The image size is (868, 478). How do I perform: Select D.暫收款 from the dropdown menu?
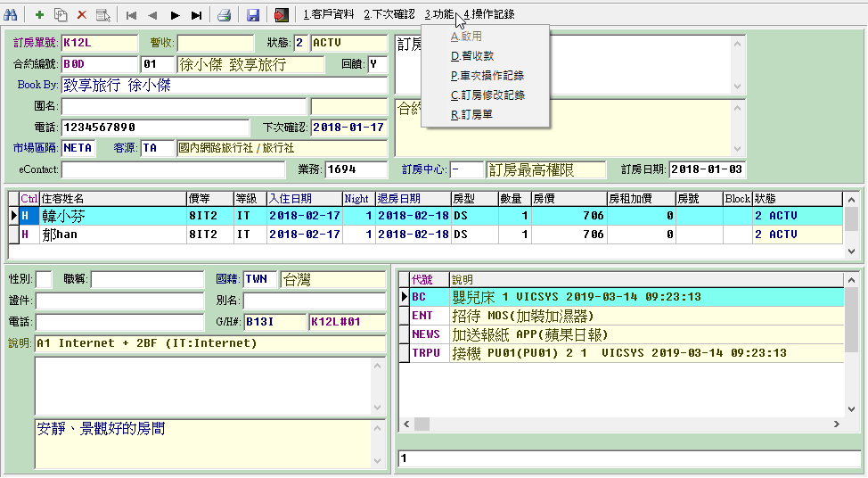472,56
